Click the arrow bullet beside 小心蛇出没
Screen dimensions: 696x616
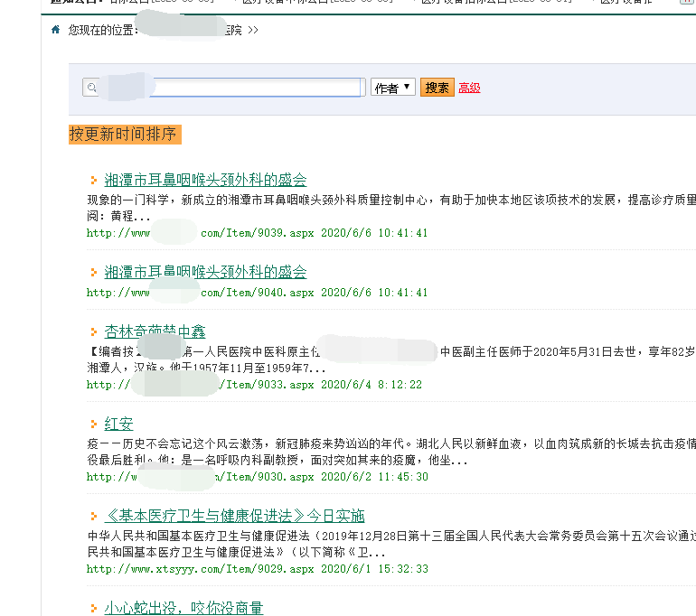click(x=93, y=609)
